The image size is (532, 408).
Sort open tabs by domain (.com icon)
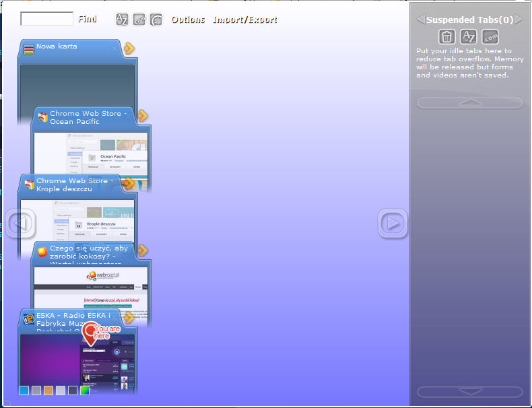click(139, 20)
